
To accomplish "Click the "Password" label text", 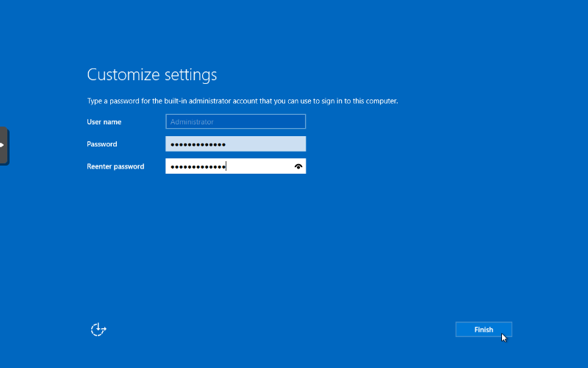I will [x=102, y=144].
